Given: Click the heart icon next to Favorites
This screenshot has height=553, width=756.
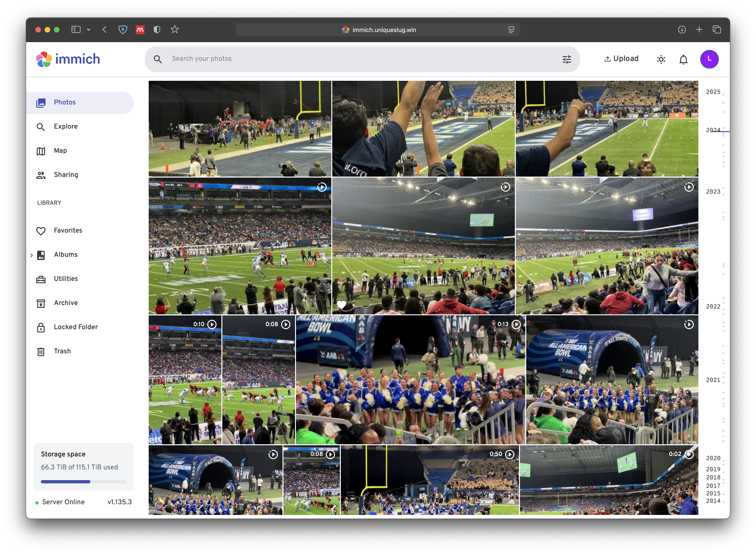Looking at the screenshot, I should click(x=41, y=231).
